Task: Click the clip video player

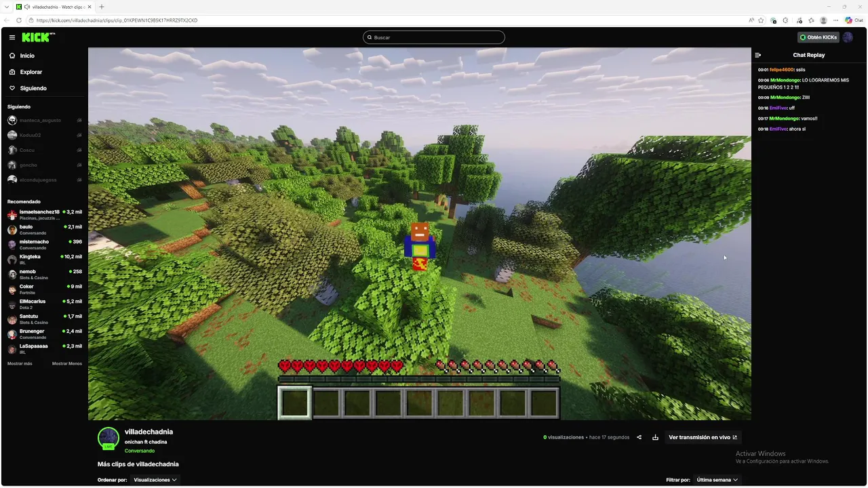Action: pos(419,234)
